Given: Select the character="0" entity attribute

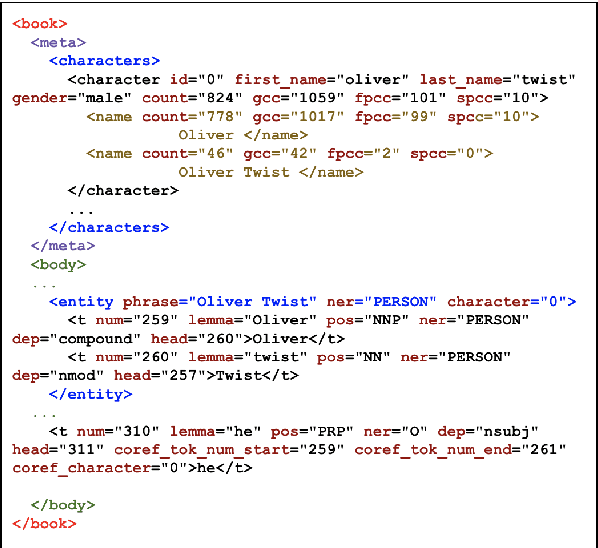Looking at the screenshot, I should [507, 301].
